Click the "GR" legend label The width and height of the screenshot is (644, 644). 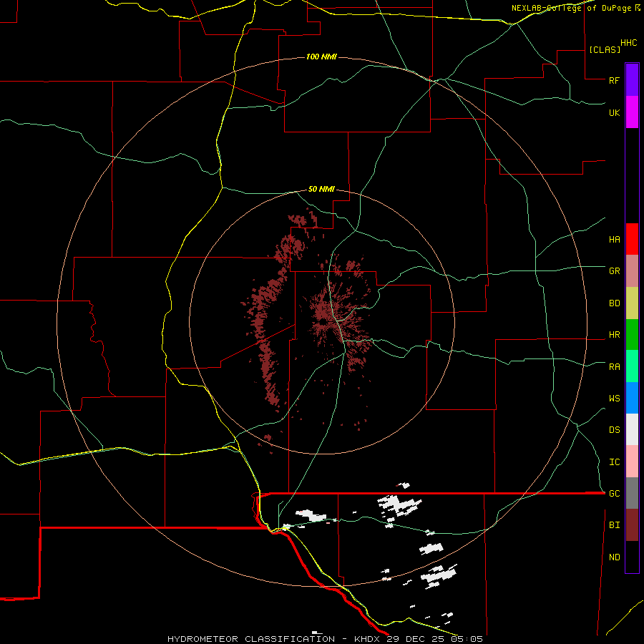614,271
